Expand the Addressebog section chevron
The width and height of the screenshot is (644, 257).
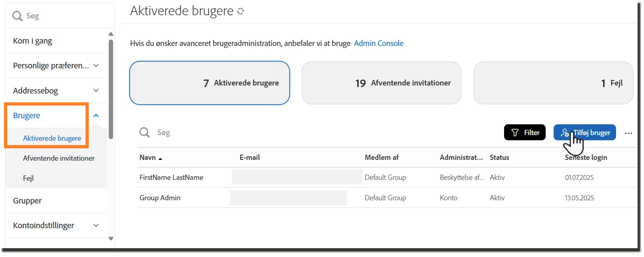click(x=96, y=91)
